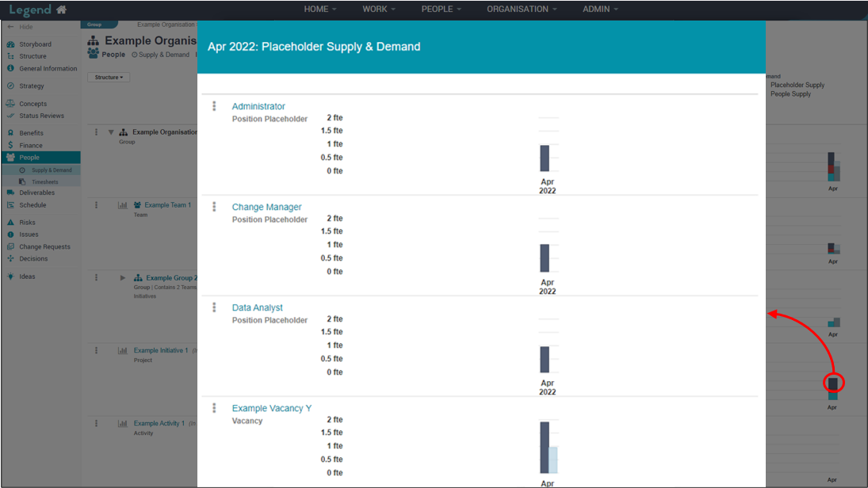Open the HOME dropdown menu
This screenshot has height=488, width=868.
tap(320, 10)
